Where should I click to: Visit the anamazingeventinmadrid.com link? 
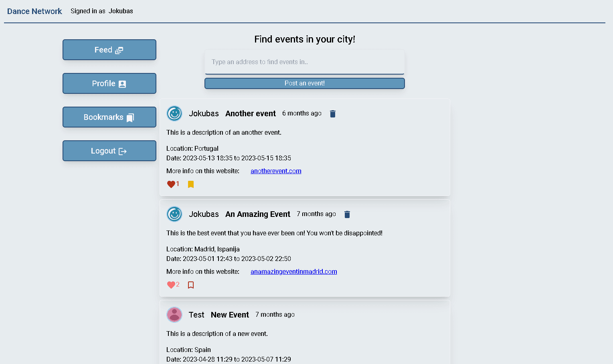293,272
